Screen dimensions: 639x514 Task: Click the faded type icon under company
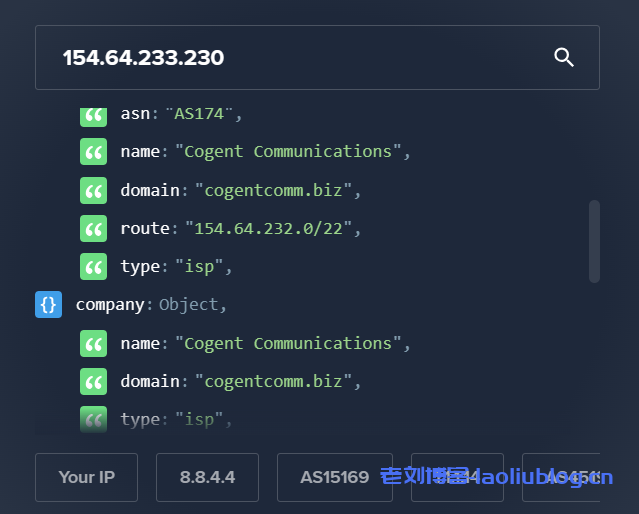pos(93,420)
